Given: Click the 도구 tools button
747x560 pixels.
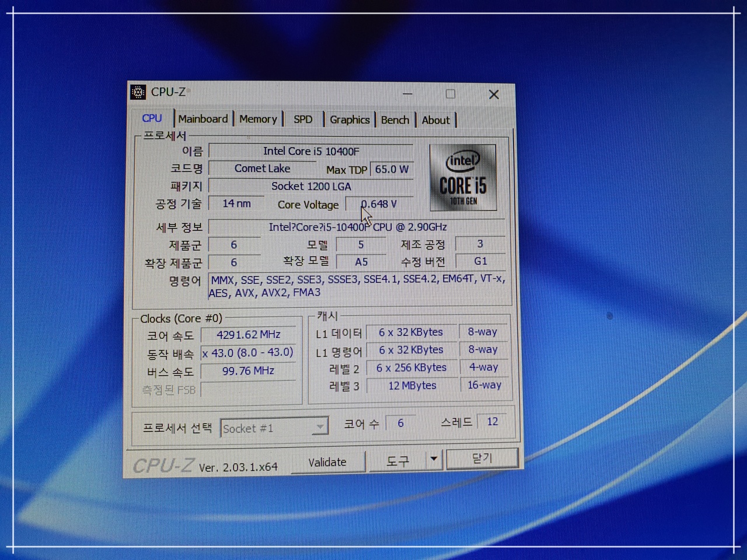Looking at the screenshot, I should (397, 461).
